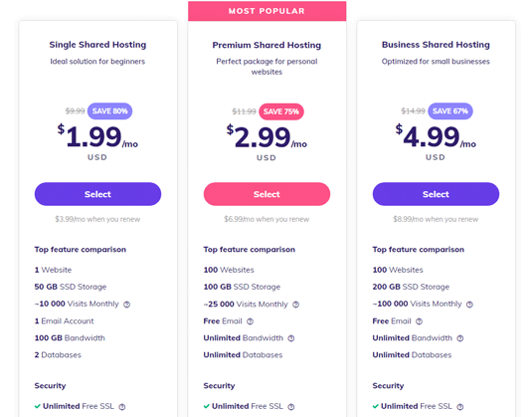The image size is (532, 417).
Task: Click the Business Shared Hosting title
Action: pos(436,45)
